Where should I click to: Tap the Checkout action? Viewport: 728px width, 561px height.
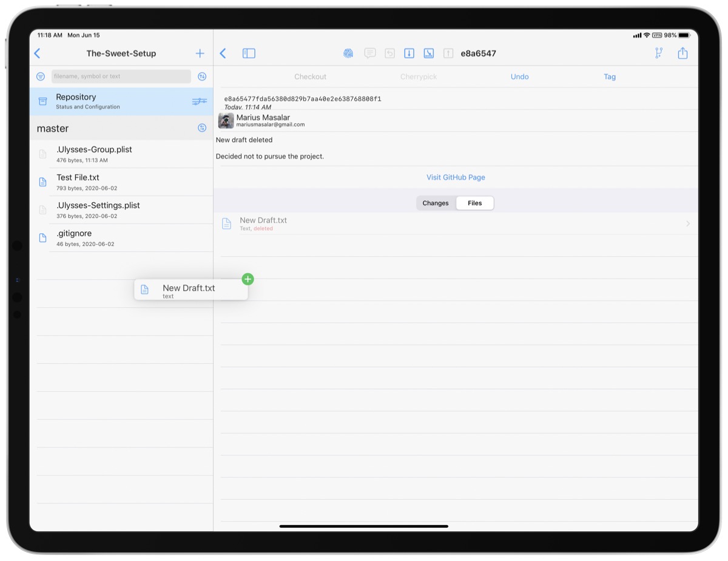(311, 76)
